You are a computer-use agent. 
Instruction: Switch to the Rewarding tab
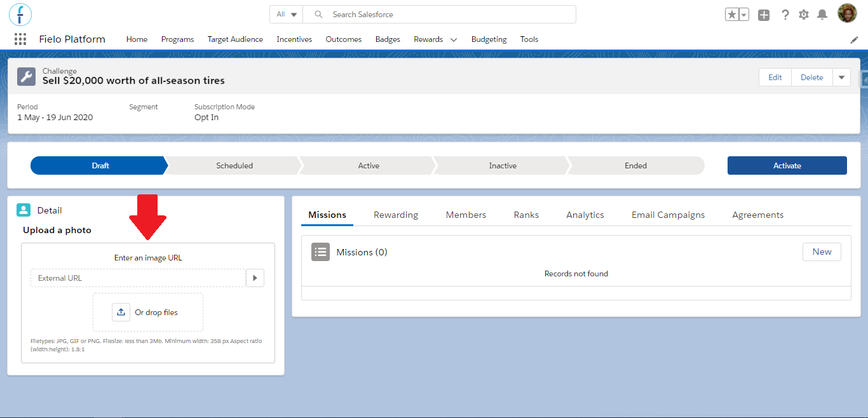396,215
